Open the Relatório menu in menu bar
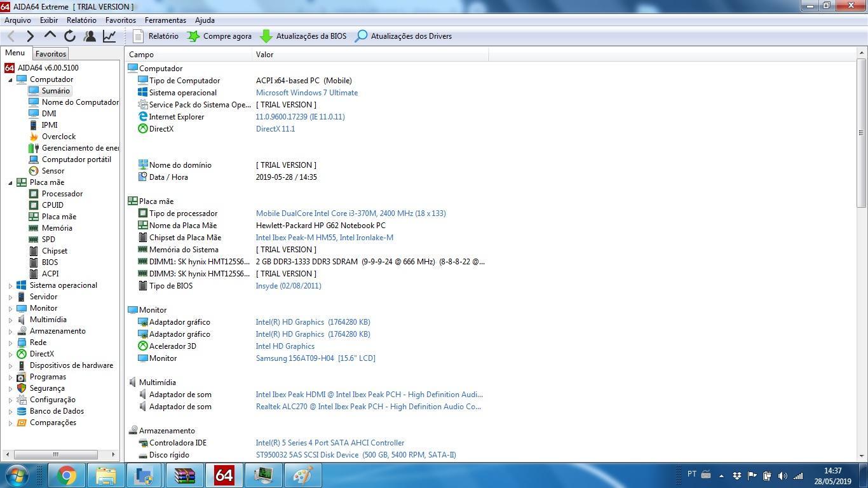This screenshot has width=868, height=488. tap(81, 20)
